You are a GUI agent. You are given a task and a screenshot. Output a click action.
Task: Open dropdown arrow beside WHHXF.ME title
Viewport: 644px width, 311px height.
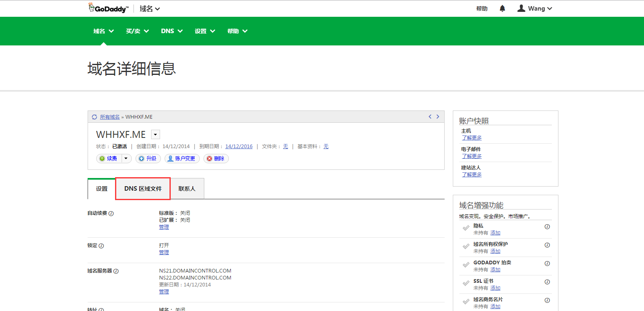(x=156, y=135)
